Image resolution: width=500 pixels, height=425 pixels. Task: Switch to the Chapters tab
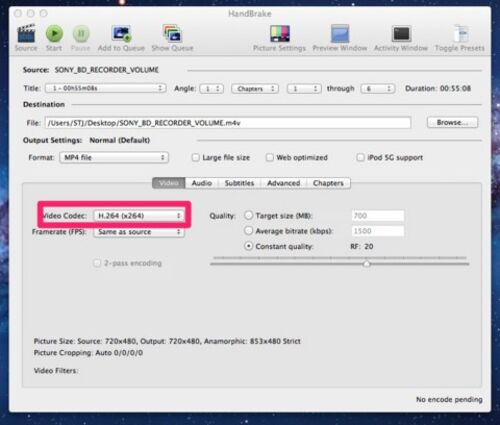(328, 183)
